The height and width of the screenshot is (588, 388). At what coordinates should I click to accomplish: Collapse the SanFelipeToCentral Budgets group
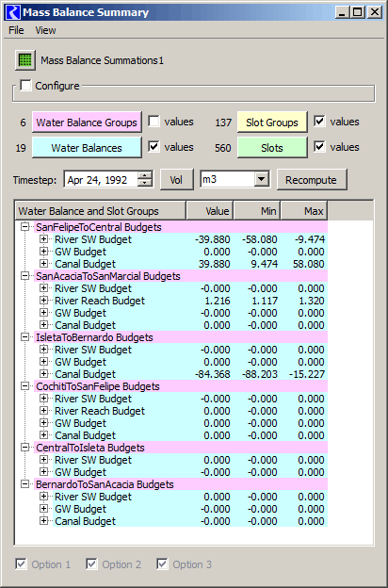click(x=25, y=227)
